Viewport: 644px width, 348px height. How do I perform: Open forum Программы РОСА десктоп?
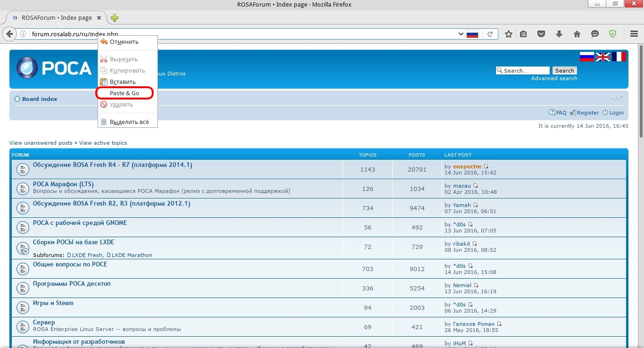tap(72, 284)
